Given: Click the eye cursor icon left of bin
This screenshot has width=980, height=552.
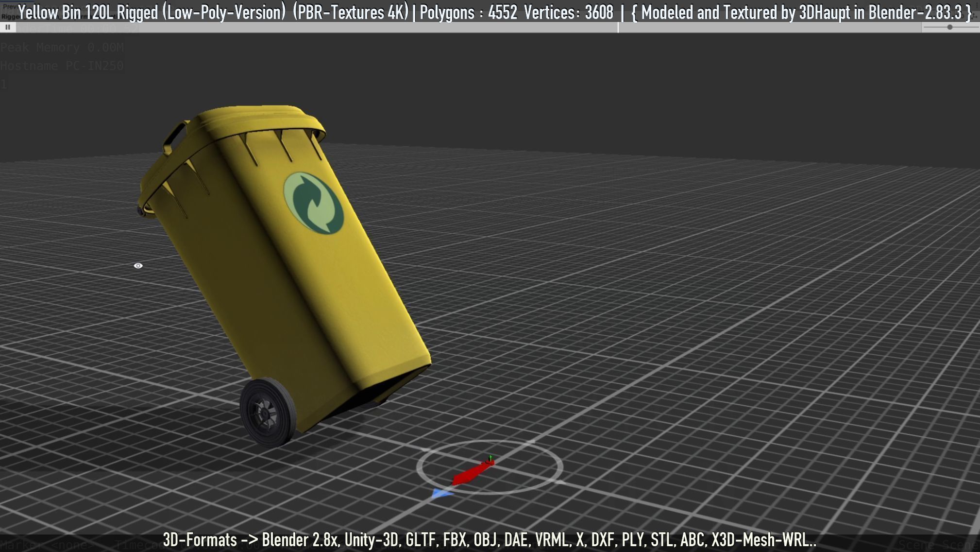Looking at the screenshot, I should coord(138,266).
